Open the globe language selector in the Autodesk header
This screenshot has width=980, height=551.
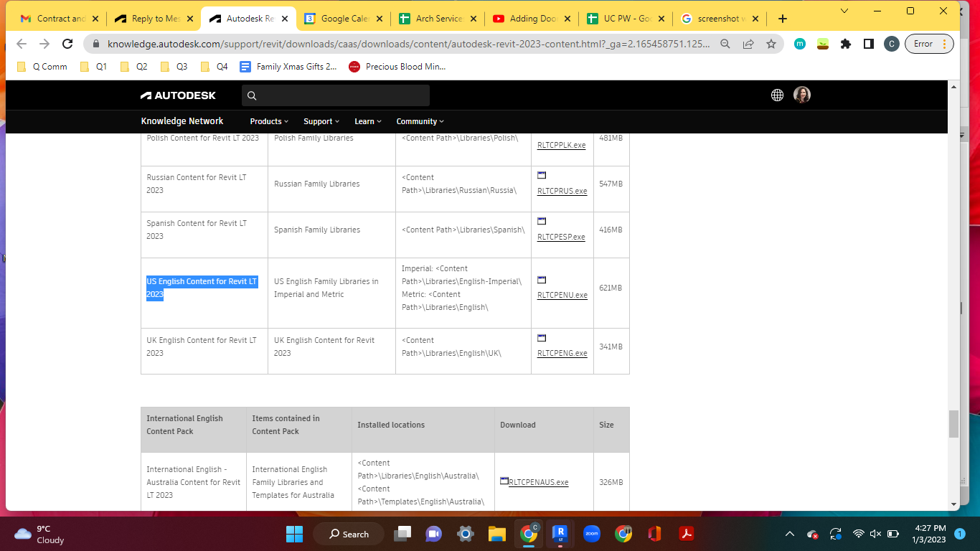coord(777,95)
